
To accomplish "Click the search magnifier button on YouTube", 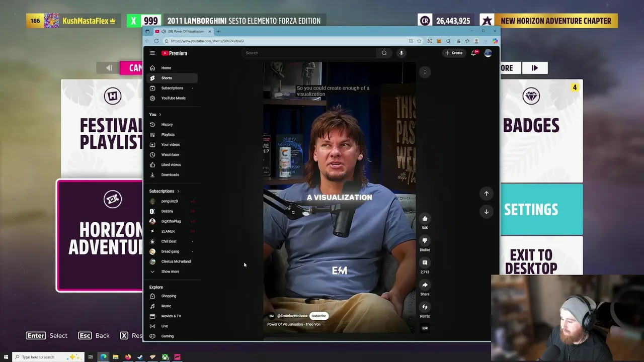I will coord(384,53).
